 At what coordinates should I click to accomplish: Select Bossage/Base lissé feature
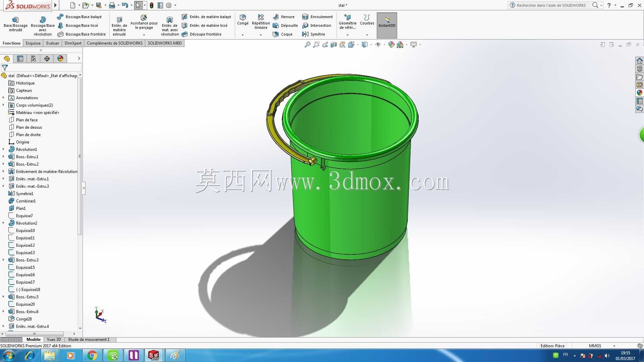pyautogui.click(x=78, y=25)
